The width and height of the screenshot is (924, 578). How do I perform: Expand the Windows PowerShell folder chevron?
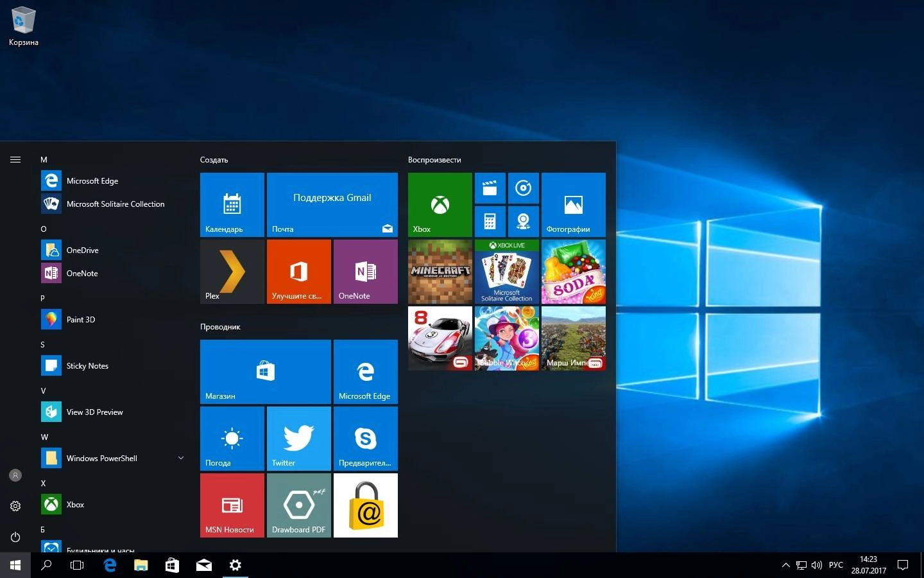tap(181, 458)
